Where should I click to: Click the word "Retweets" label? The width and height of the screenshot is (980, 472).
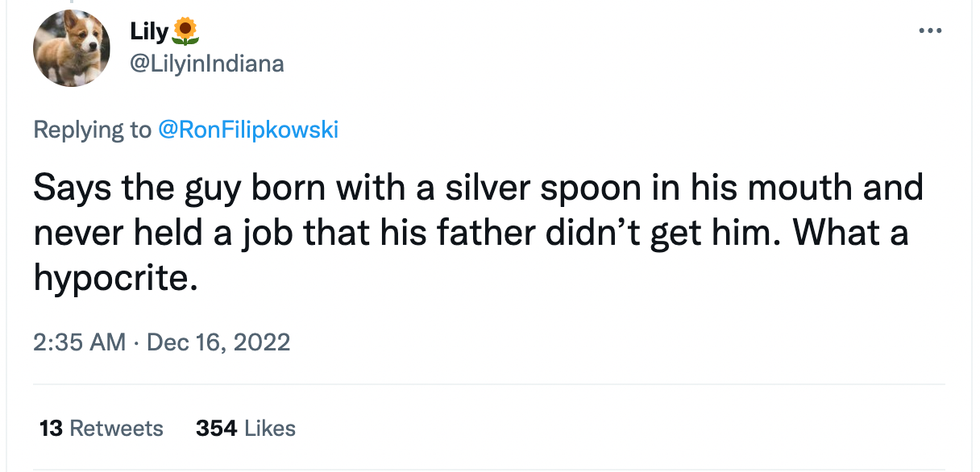tap(116, 428)
